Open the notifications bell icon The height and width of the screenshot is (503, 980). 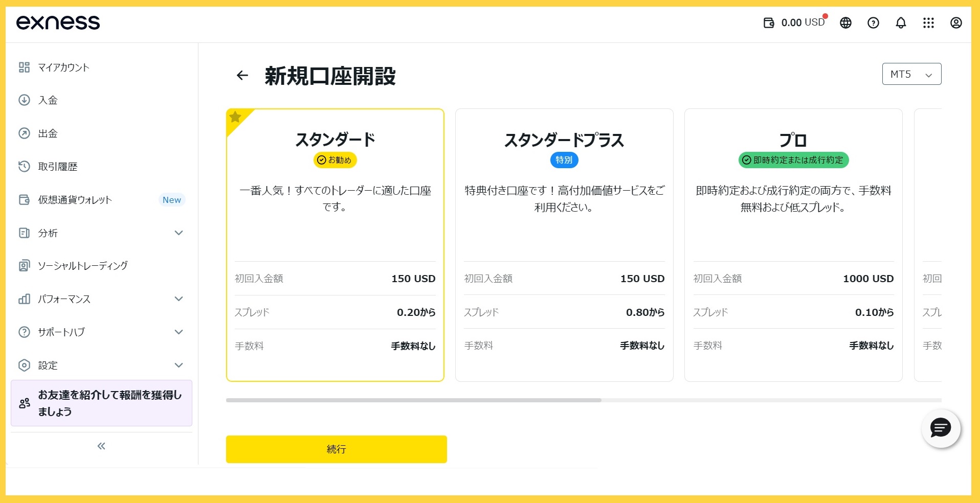pyautogui.click(x=900, y=23)
